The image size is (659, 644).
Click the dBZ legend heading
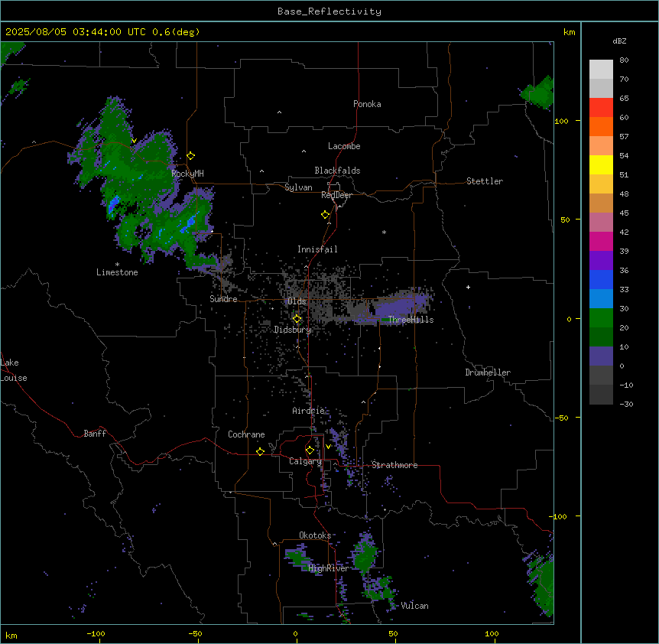pos(619,41)
